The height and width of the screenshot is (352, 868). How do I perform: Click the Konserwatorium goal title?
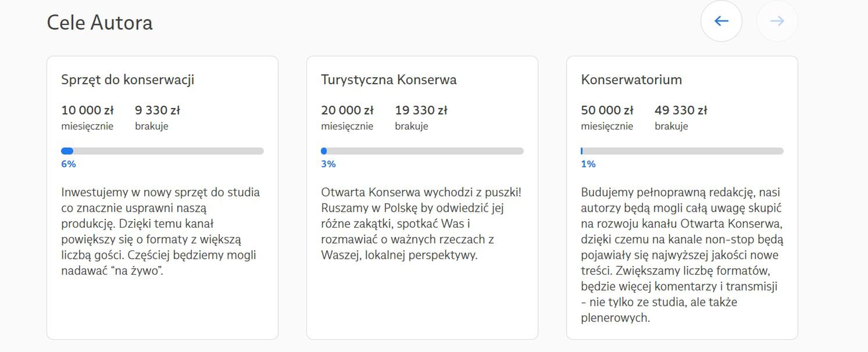coord(631,80)
